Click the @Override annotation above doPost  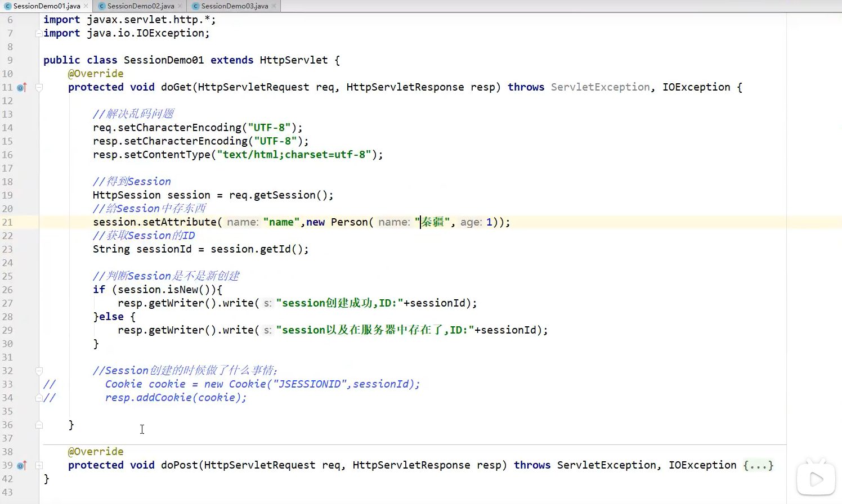96,452
